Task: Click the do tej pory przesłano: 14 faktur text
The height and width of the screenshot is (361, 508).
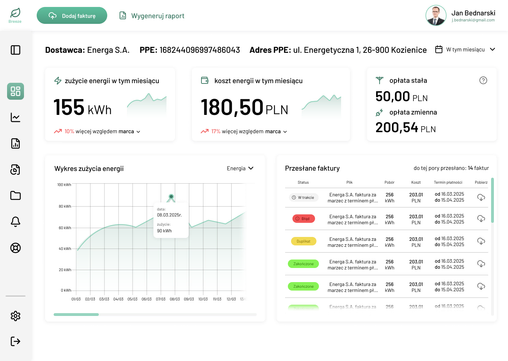Action: [451, 168]
